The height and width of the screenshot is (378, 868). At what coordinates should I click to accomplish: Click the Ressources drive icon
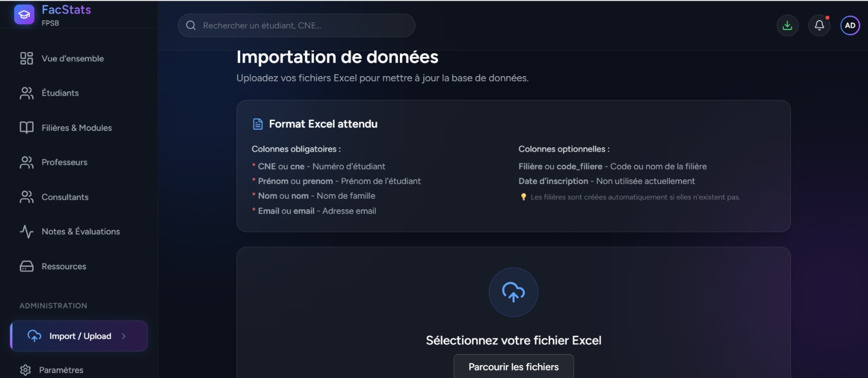click(x=27, y=266)
